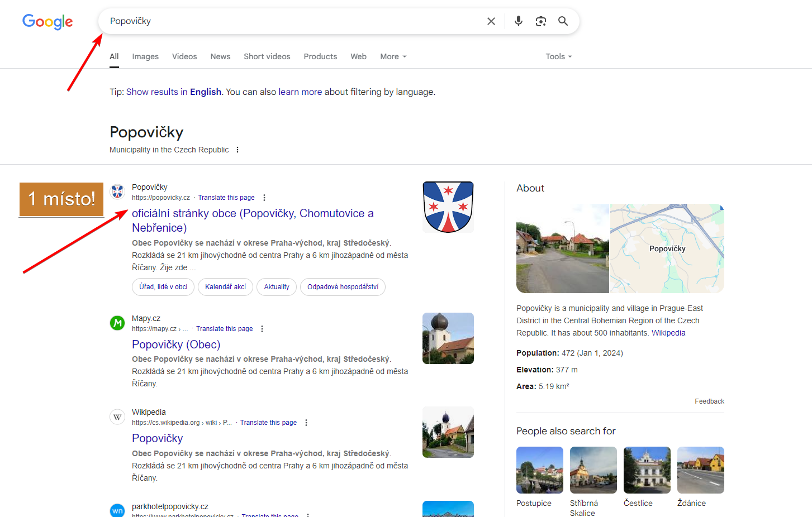Screen dimensions: 812x517
Task: Open Stříbrná Skalice related search card
Action: pyautogui.click(x=593, y=482)
